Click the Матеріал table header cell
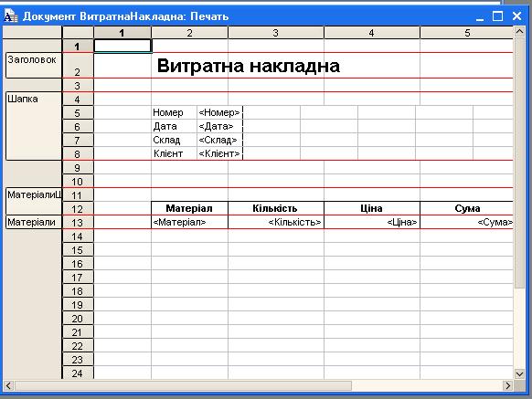The width and height of the screenshot is (532, 399). 189,208
